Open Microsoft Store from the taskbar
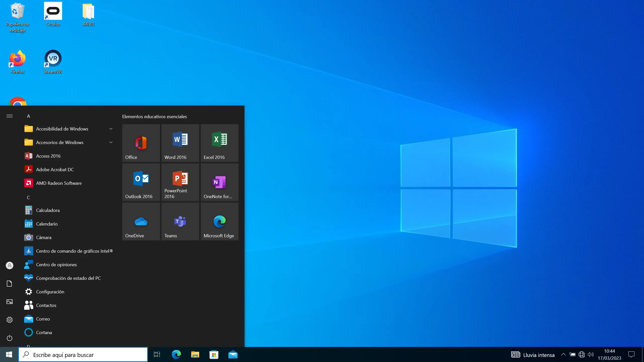Screen dimensions: 644x362 click(x=214, y=355)
